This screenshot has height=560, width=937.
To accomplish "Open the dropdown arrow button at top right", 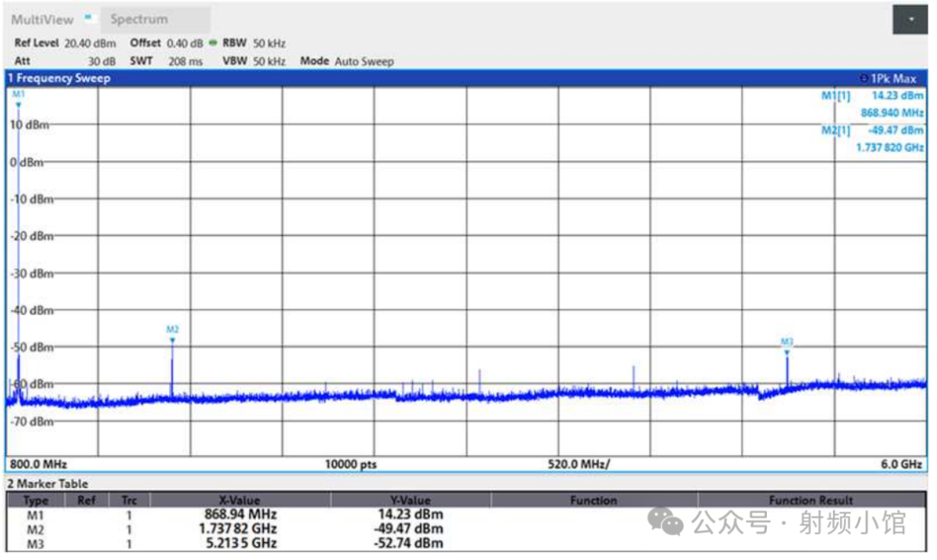I will coord(910,19).
